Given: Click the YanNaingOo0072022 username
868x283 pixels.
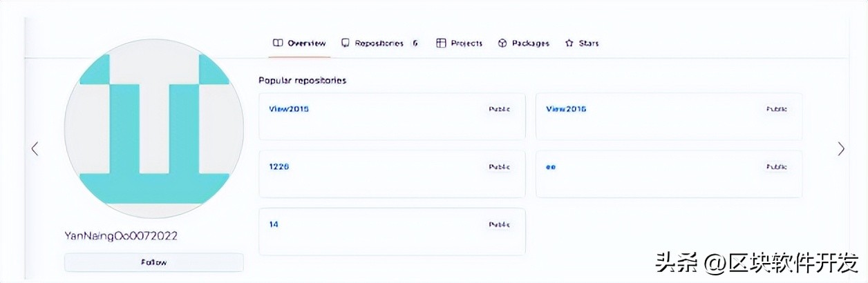Looking at the screenshot, I should click(x=121, y=236).
